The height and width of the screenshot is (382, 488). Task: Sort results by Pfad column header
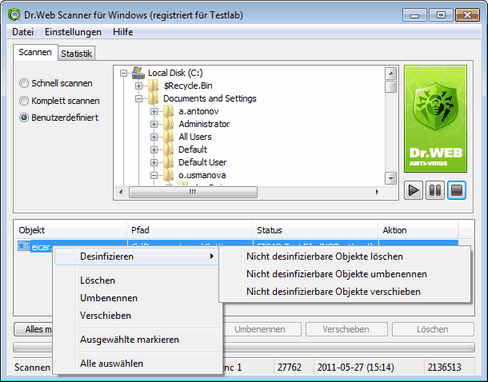[x=189, y=230]
